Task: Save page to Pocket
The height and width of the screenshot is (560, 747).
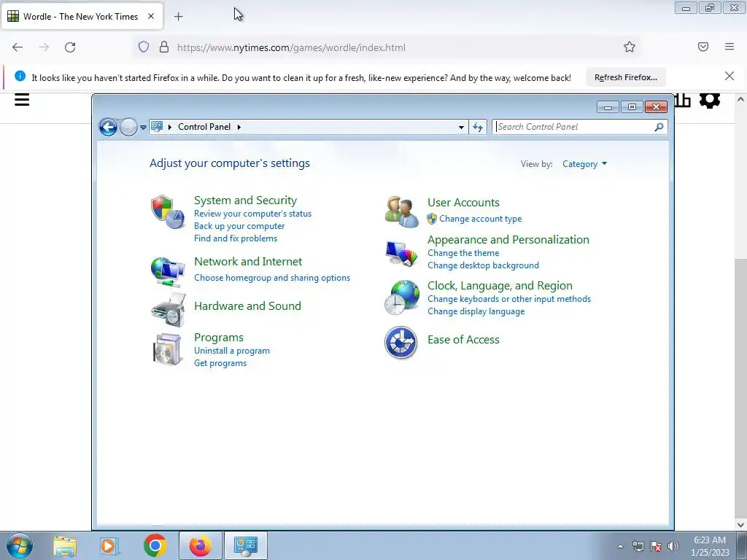Action: [703, 47]
